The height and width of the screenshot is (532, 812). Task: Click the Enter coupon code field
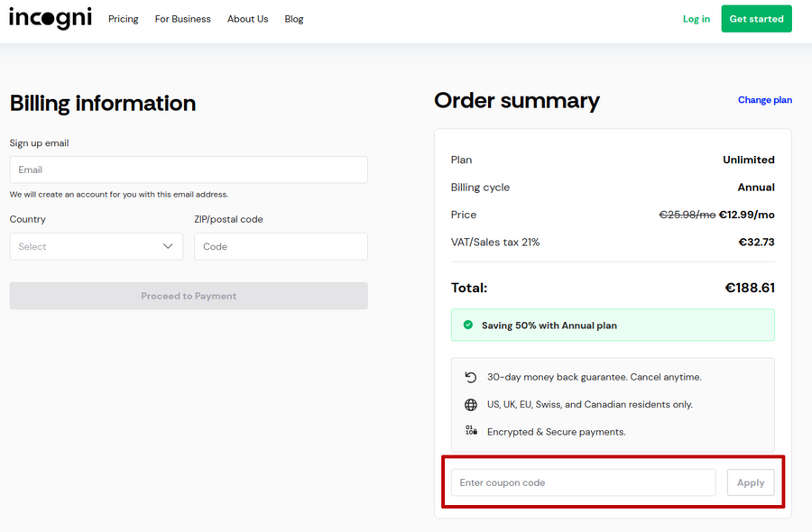tap(583, 482)
